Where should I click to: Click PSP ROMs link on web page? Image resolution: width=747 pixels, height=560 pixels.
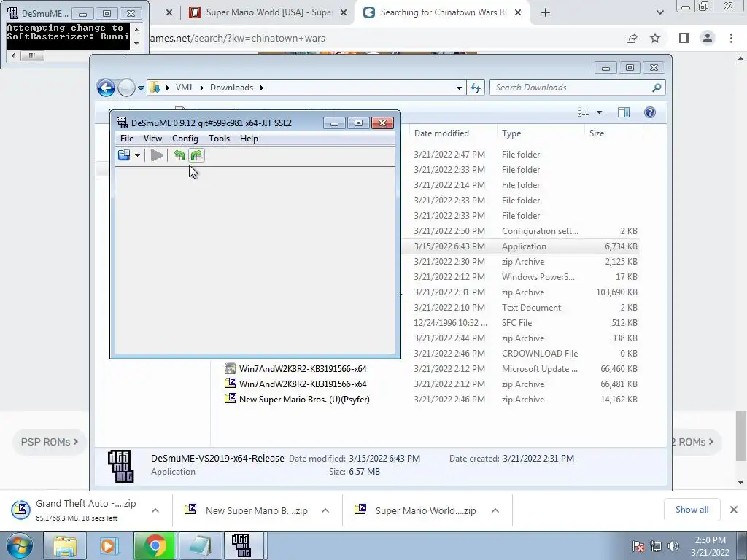(x=49, y=442)
